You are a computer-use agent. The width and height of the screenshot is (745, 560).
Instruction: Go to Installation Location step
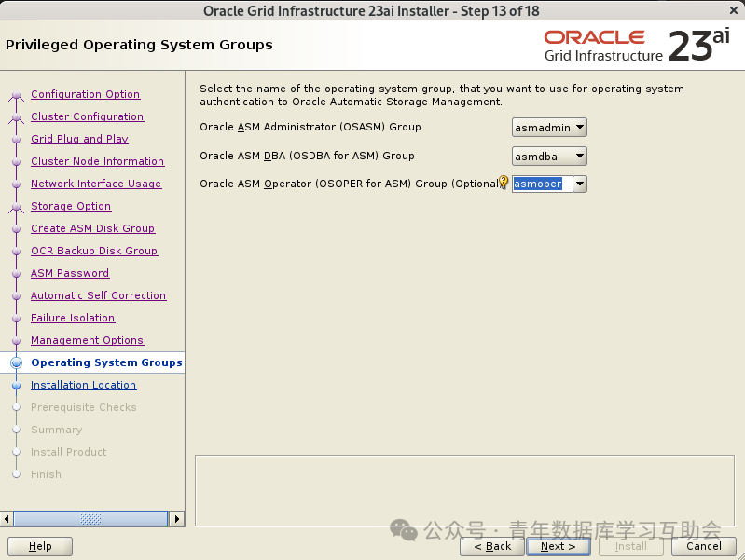point(84,385)
